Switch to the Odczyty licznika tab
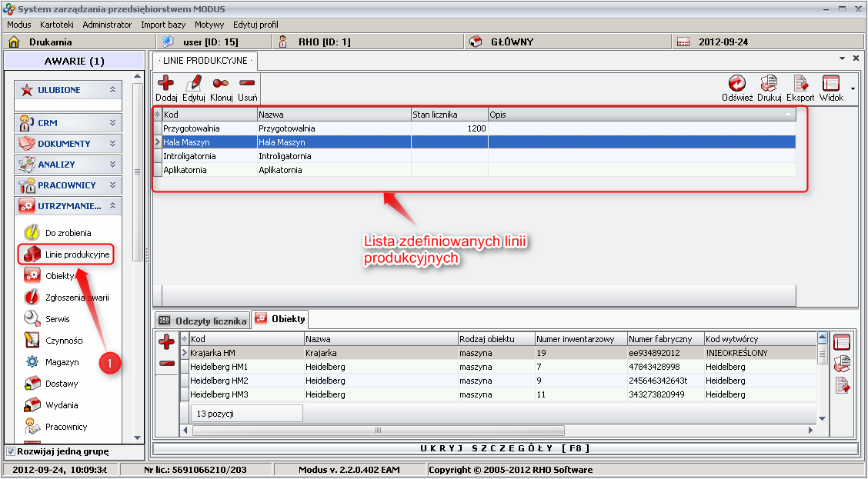 pyautogui.click(x=202, y=321)
